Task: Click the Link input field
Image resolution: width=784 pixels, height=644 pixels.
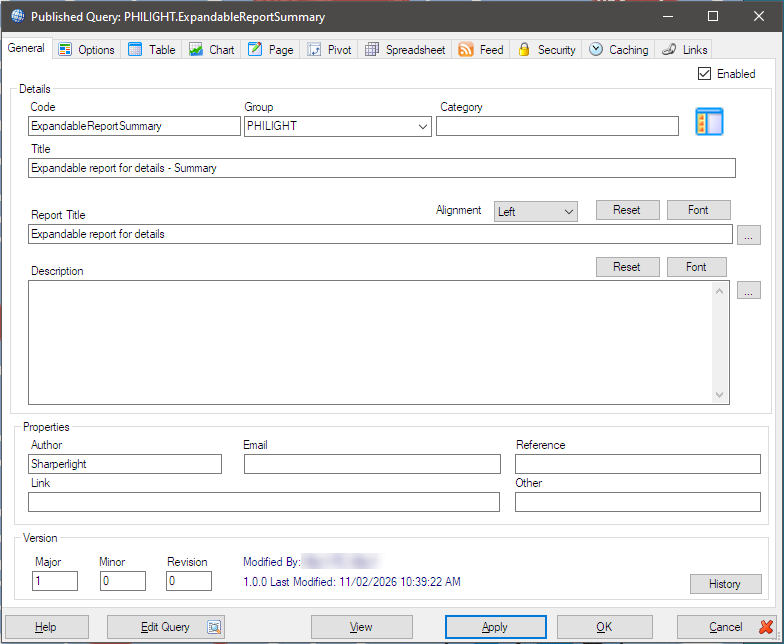Action: [264, 502]
